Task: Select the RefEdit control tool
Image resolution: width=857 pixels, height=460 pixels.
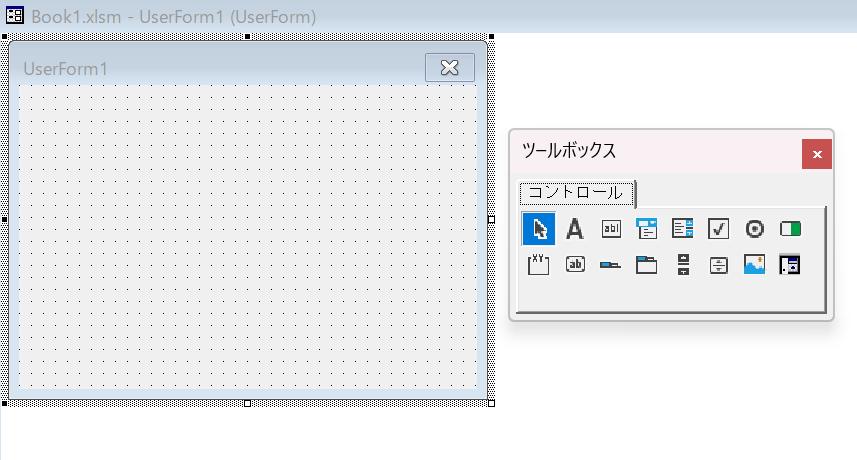Action: click(791, 265)
